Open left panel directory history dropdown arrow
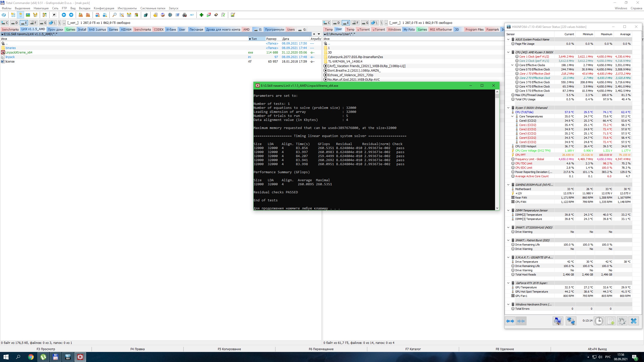644x362 pixels. point(319,34)
